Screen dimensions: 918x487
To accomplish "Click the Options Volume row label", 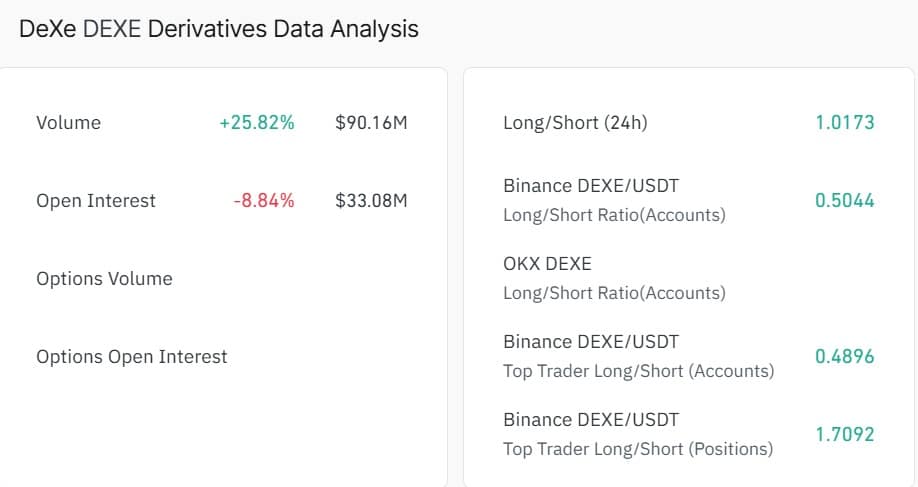I will pyautogui.click(x=104, y=279).
